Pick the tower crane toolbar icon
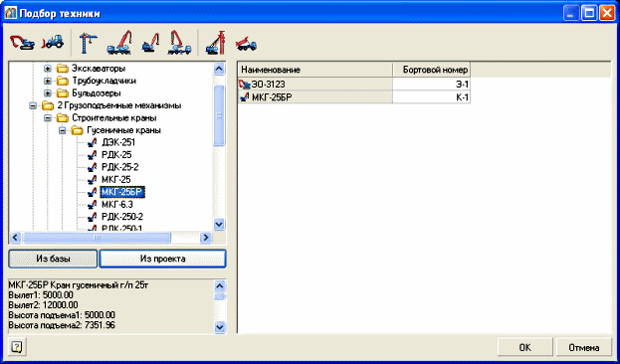This screenshot has width=620, height=364. 88,42
